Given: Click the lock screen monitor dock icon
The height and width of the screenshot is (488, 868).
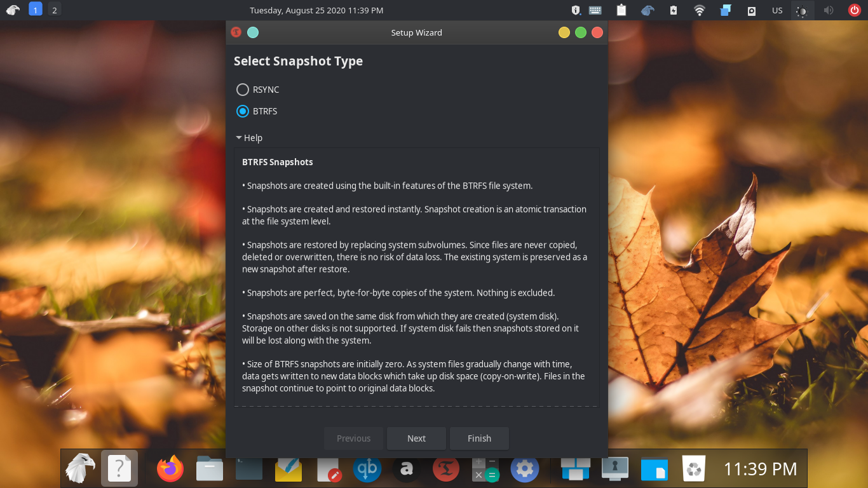Looking at the screenshot, I should click(615, 470).
